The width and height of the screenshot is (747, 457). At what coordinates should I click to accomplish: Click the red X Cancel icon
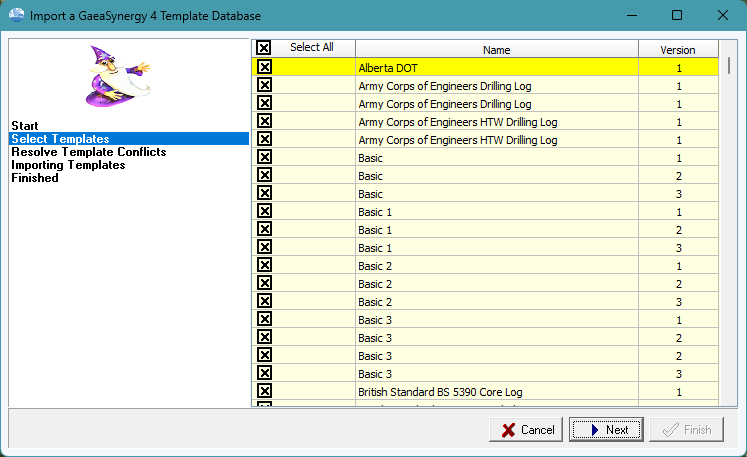pos(506,430)
